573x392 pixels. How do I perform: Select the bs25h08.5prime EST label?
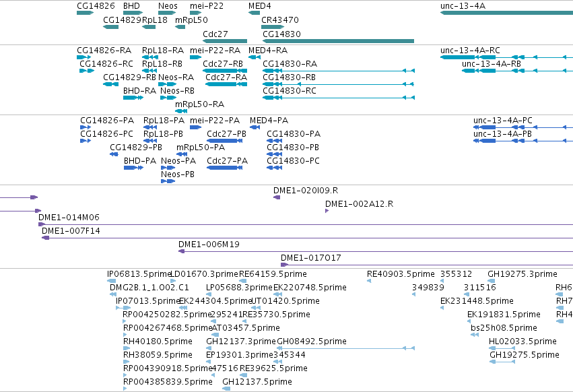coord(504,327)
